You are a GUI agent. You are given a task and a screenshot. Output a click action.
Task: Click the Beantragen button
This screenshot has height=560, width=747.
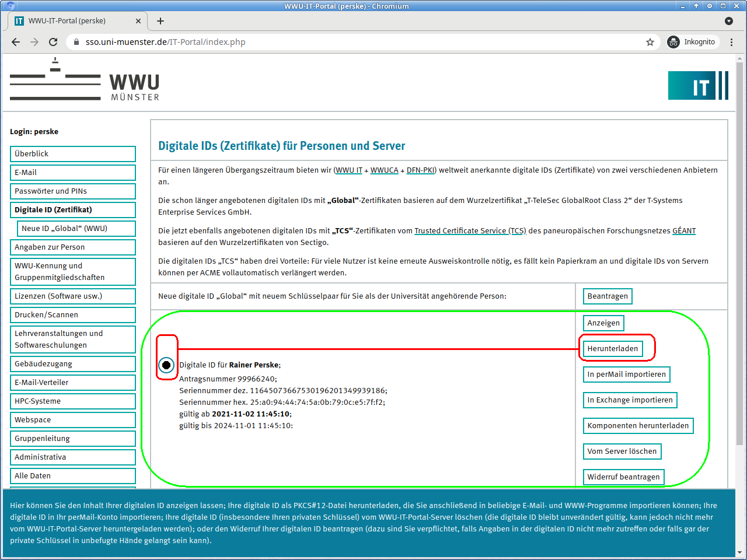click(607, 296)
